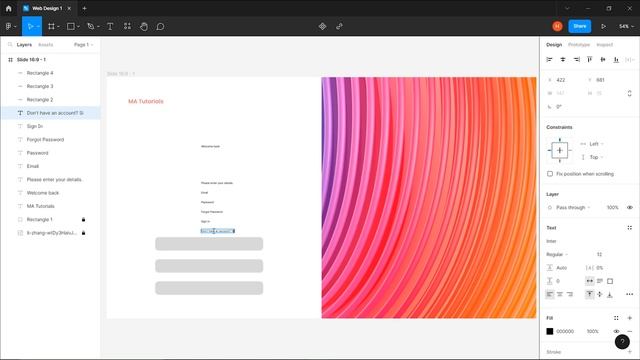Add a stroke with plus

click(629, 351)
